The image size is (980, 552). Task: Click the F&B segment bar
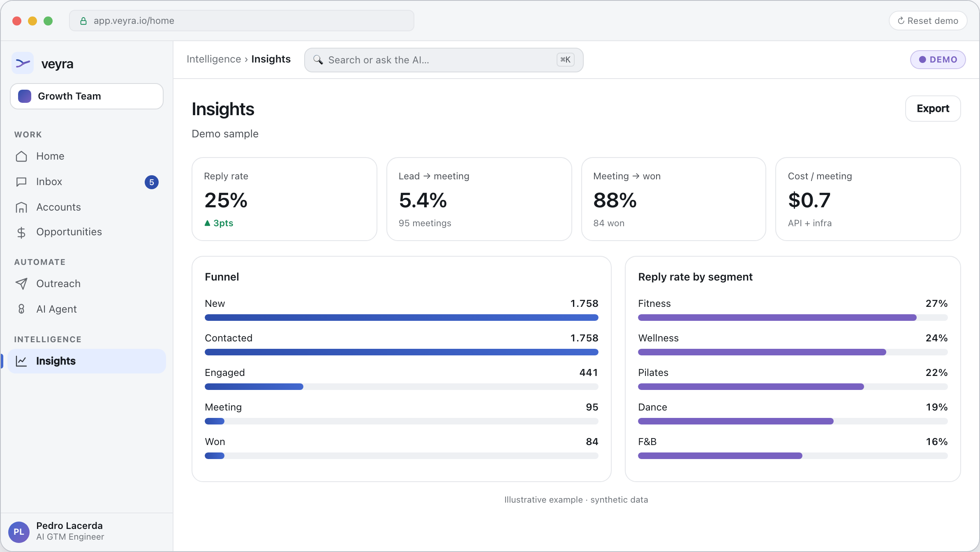[x=793, y=456]
